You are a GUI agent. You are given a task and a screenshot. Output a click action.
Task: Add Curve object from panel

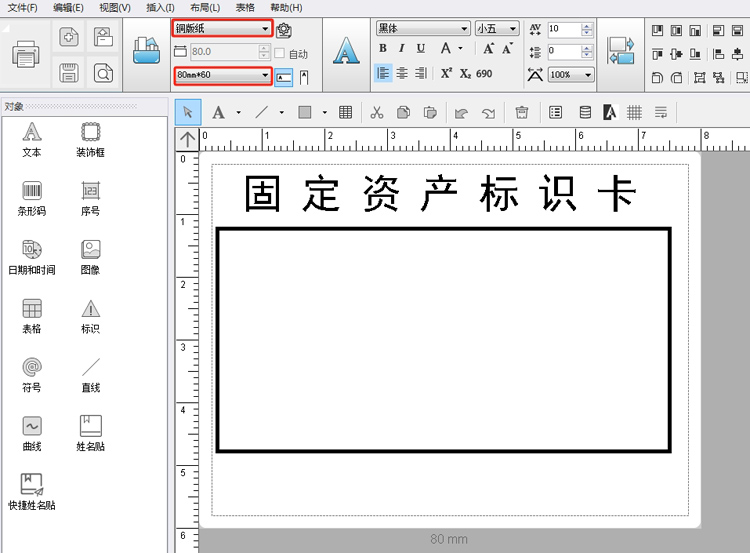click(32, 434)
